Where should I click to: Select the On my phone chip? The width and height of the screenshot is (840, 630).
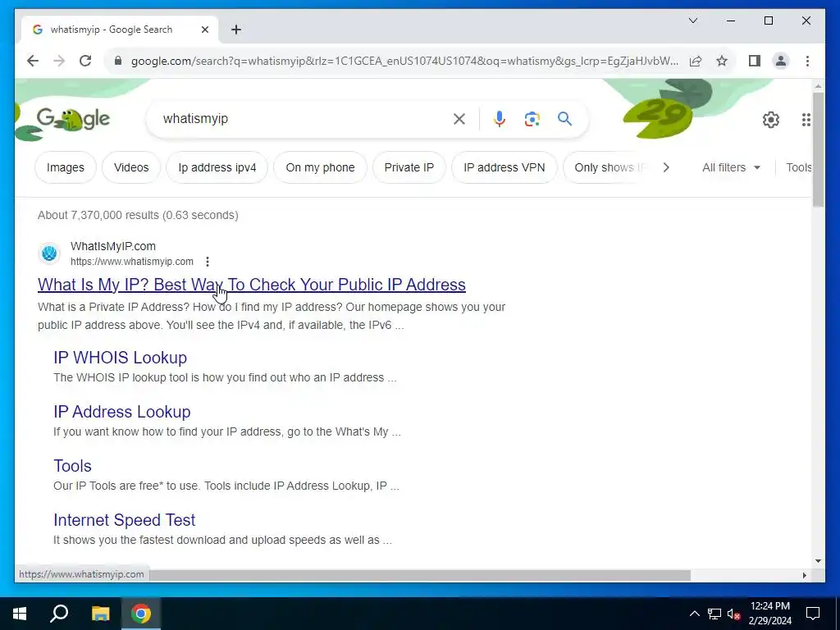tap(320, 167)
